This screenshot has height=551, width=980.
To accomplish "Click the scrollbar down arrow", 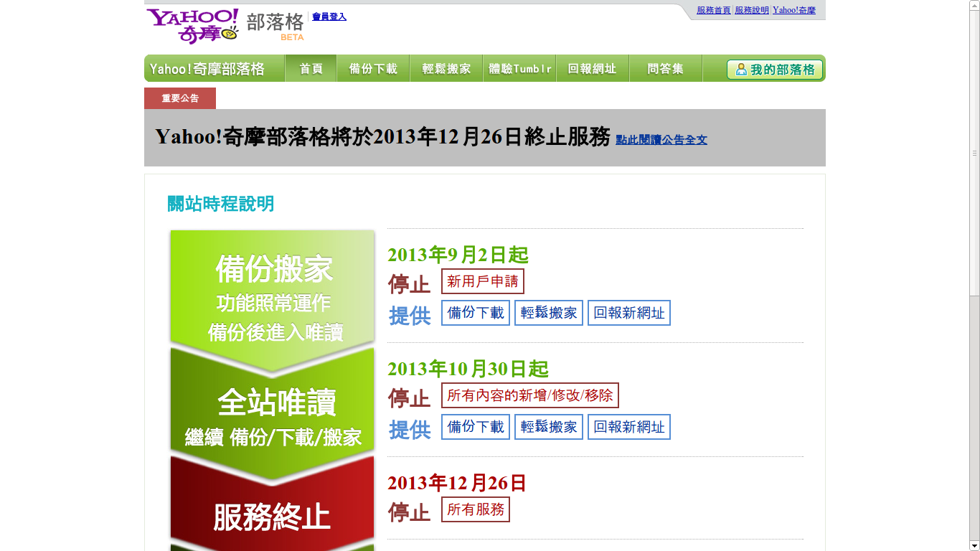I will [974, 545].
